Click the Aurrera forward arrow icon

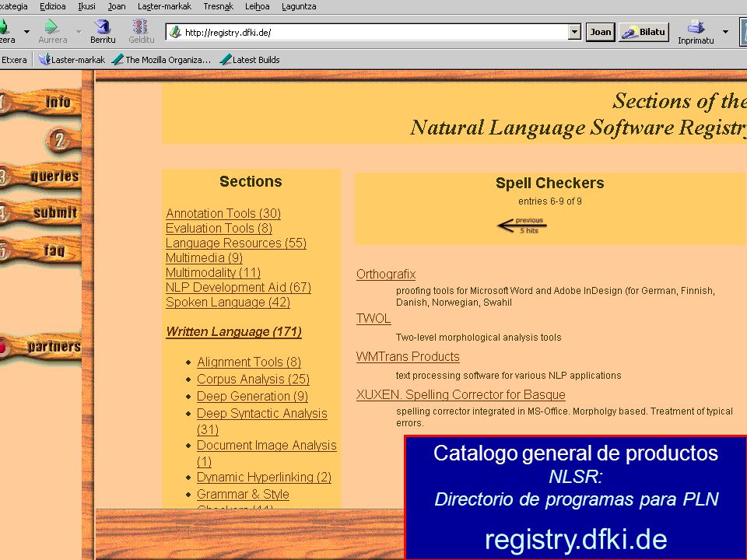point(51,26)
